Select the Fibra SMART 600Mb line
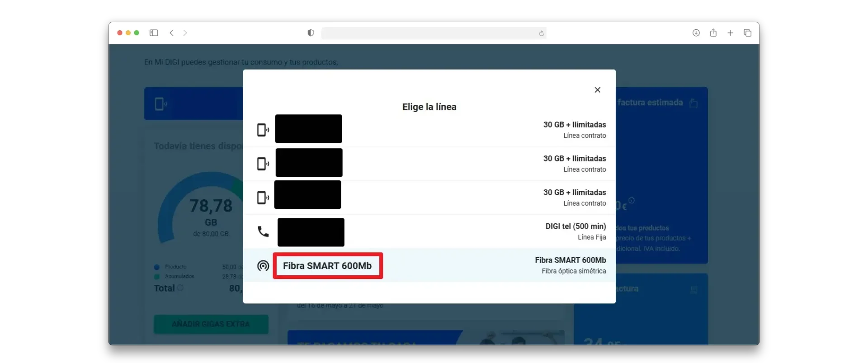This screenshot has width=868, height=363. [x=429, y=265]
